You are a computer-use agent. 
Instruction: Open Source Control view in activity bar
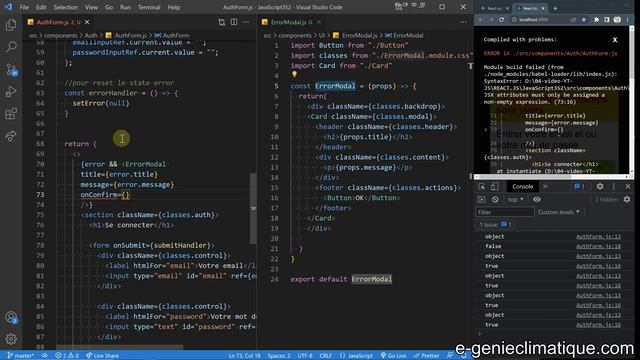point(11,70)
